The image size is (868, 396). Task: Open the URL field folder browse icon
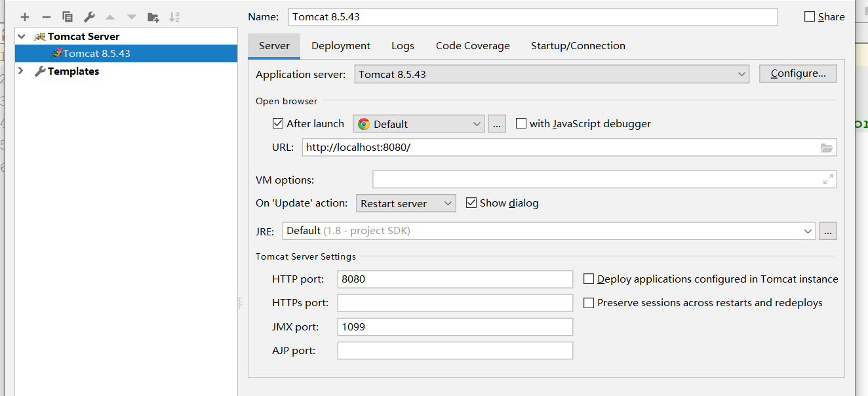[x=827, y=148]
